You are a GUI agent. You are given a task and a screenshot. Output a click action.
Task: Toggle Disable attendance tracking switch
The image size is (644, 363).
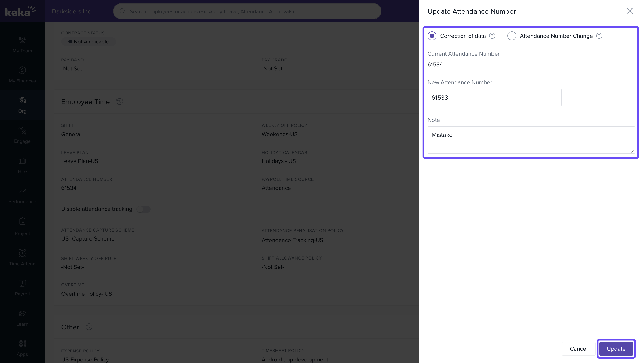[x=144, y=209]
